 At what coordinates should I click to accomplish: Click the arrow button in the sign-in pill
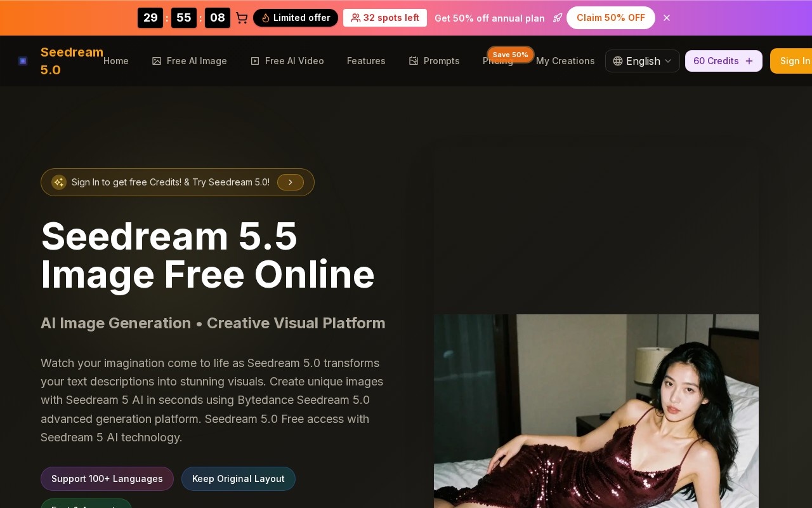(x=291, y=182)
